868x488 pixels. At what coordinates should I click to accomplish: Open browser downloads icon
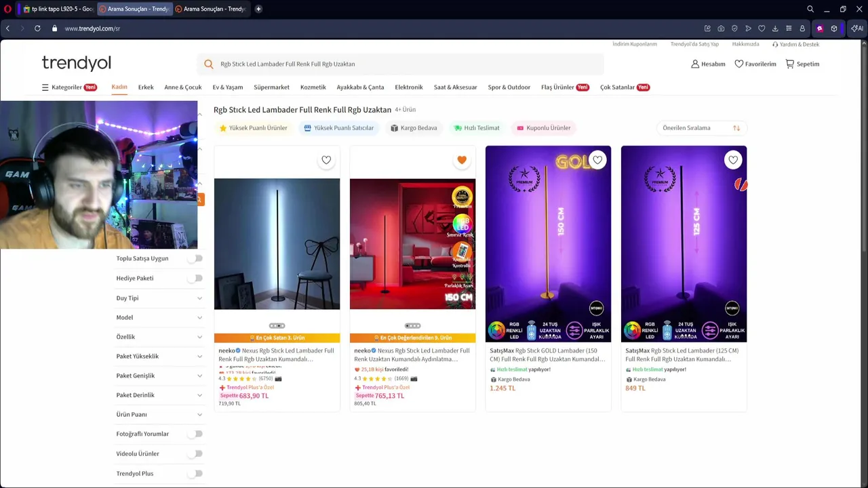775,28
